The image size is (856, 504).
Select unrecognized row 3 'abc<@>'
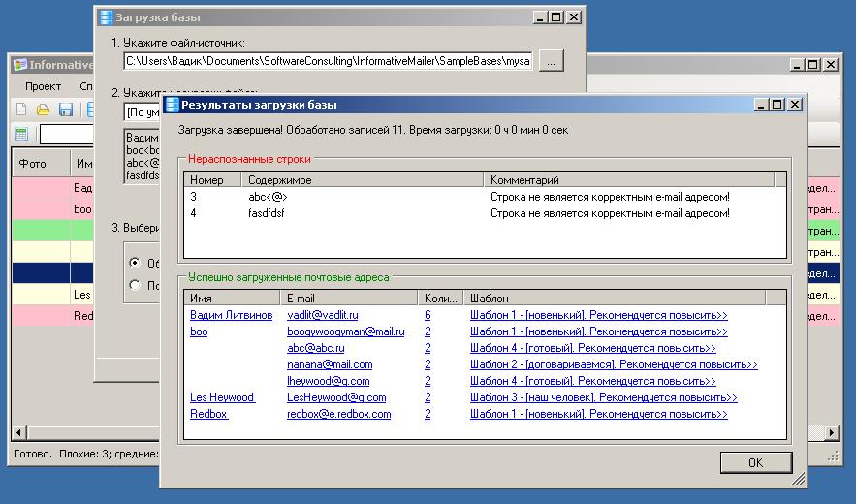[x=485, y=197]
